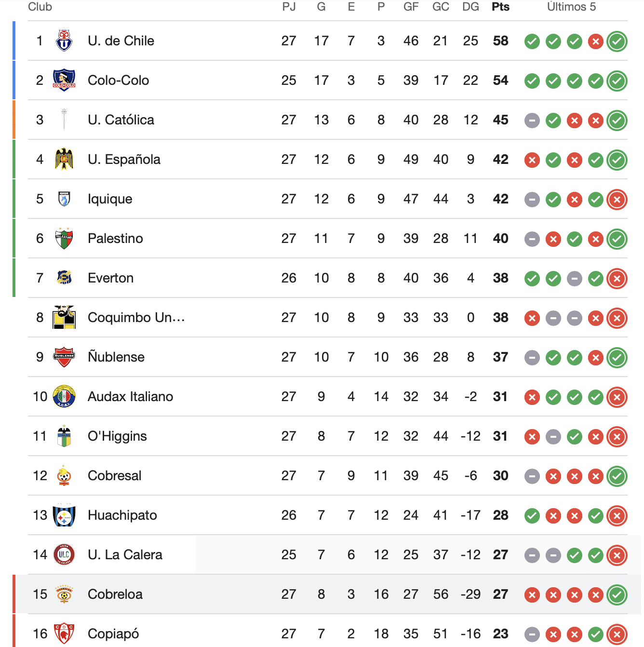Click the Audax Italiano round crest
Viewport: 644px width, 647px height.
tap(64, 397)
